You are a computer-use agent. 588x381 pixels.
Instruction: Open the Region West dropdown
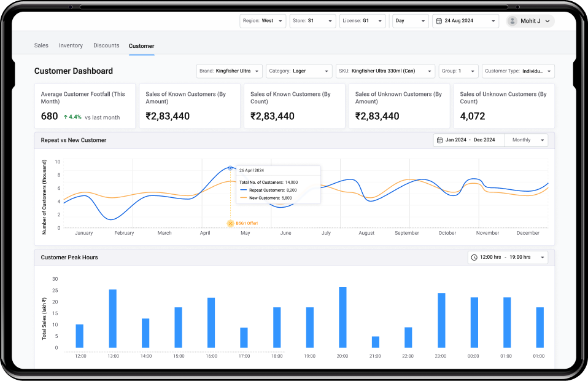tap(263, 20)
